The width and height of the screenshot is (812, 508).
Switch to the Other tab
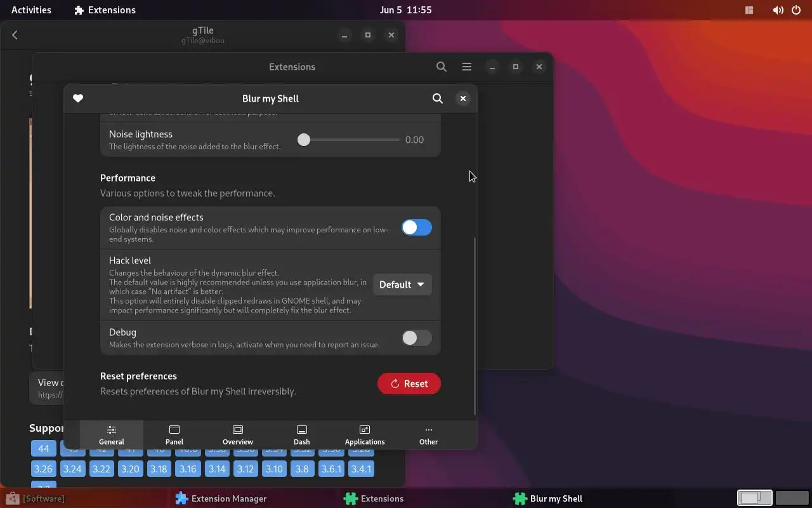[429, 435]
